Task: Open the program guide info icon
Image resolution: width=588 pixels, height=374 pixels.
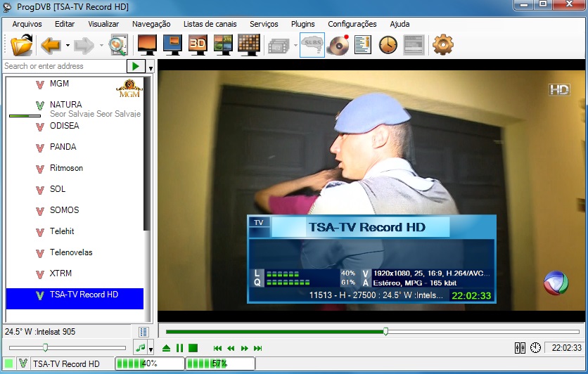Action: [363, 45]
